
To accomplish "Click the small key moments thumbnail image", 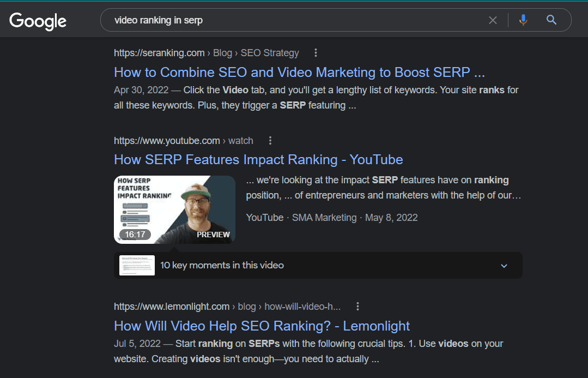I will pyautogui.click(x=137, y=266).
